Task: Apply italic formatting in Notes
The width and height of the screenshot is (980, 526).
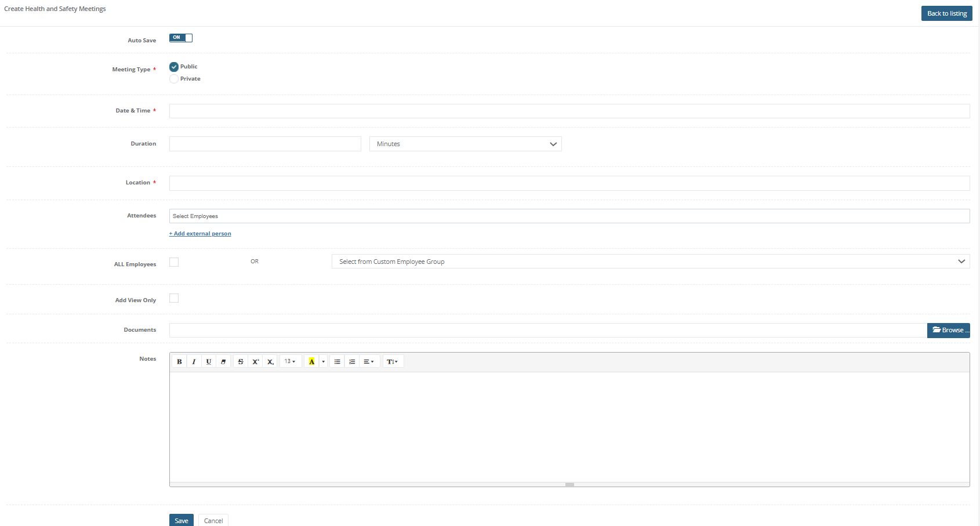Action: (194, 361)
